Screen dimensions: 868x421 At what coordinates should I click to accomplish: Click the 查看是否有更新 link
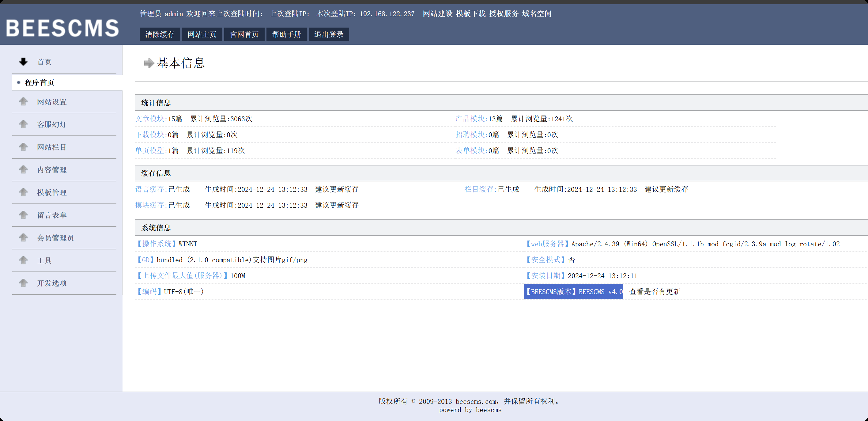(x=655, y=292)
